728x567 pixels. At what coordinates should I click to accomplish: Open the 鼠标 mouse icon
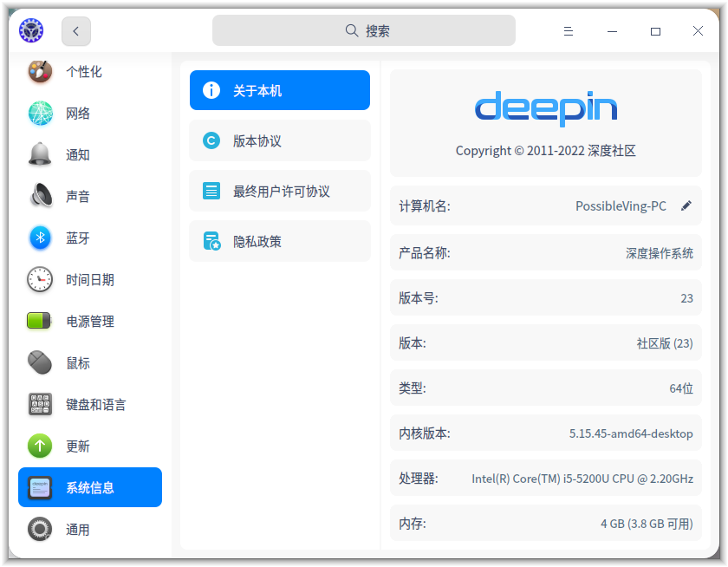pos(41,362)
